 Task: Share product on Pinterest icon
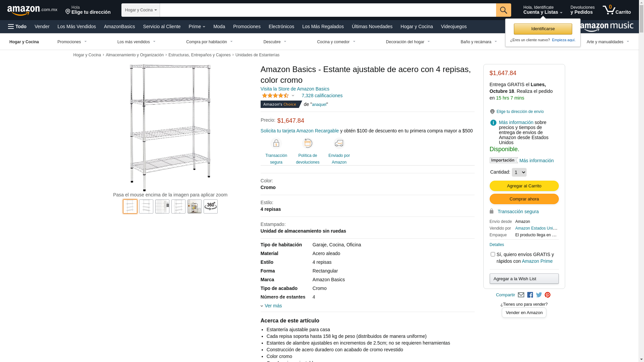pos(548,295)
